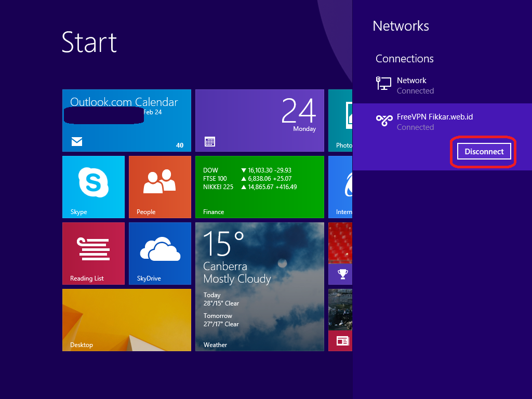Image resolution: width=532 pixels, height=399 pixels.
Task: Open the Photos tile
Action: point(340,121)
